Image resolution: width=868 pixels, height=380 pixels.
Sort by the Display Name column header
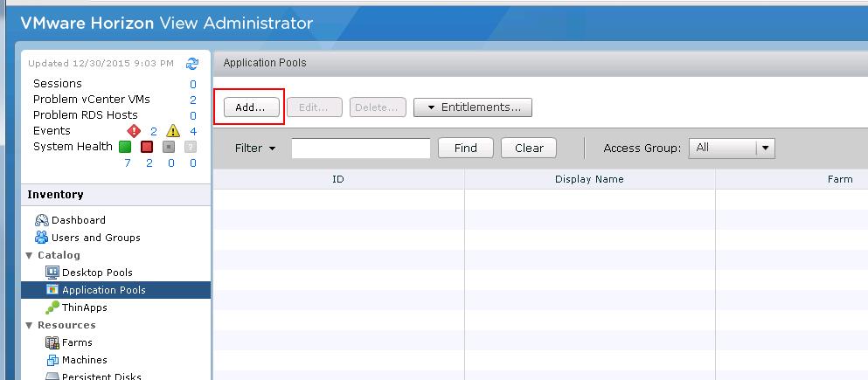tap(589, 179)
